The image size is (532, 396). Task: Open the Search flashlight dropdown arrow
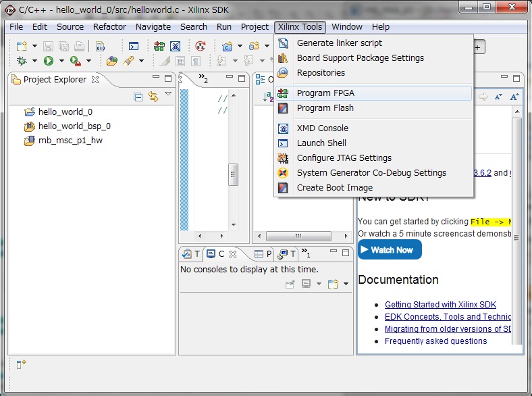[x=142, y=61]
